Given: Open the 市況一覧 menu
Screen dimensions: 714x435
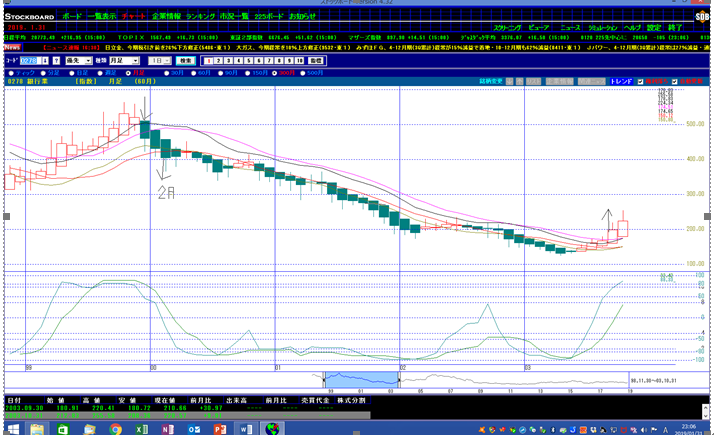Looking at the screenshot, I should (234, 16).
